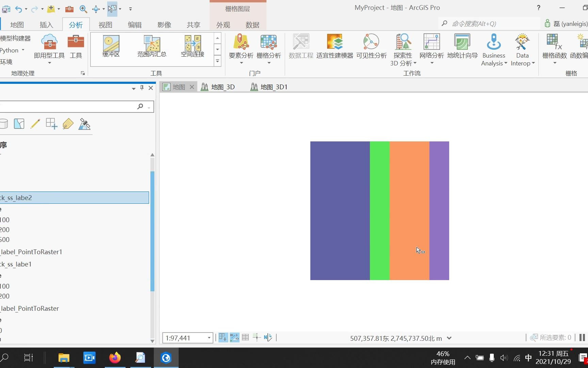Open the 可见性分析 tool
The width and height of the screenshot is (588, 368).
pyautogui.click(x=371, y=48)
